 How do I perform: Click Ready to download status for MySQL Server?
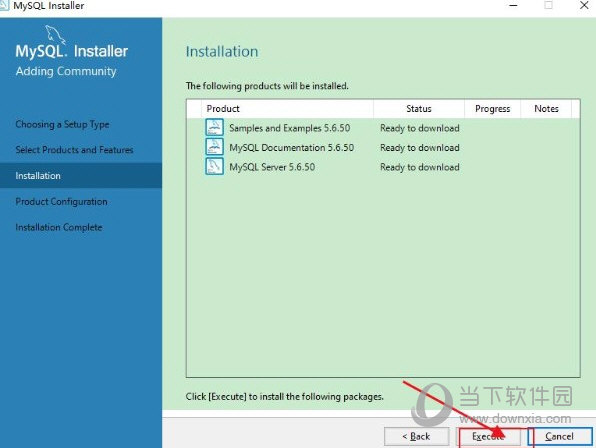click(x=420, y=167)
